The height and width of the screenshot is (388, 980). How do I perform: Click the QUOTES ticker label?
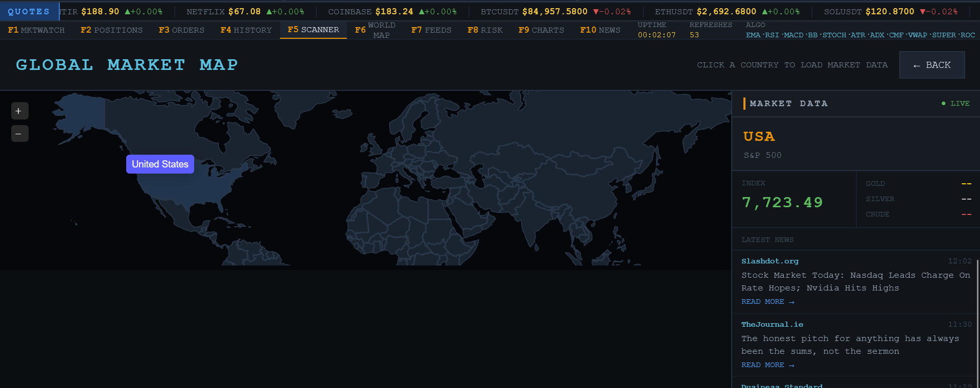[29, 11]
